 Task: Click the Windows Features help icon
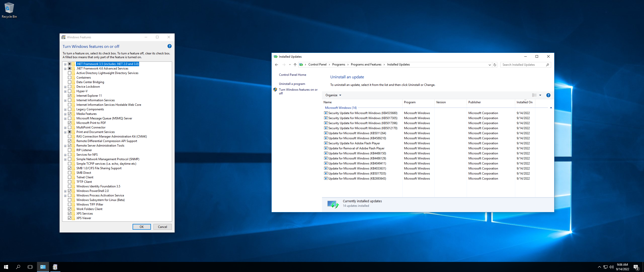(169, 46)
